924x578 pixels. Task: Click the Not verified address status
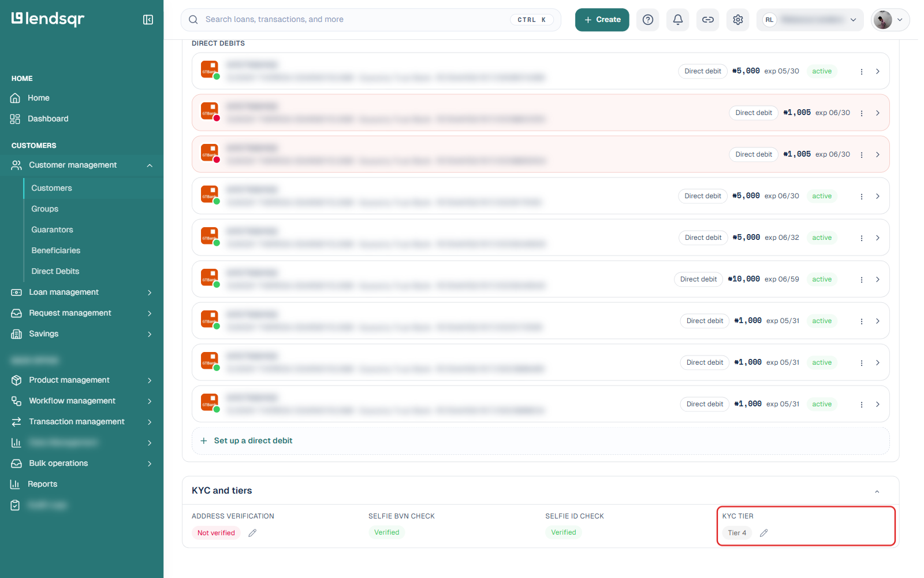pyautogui.click(x=216, y=533)
